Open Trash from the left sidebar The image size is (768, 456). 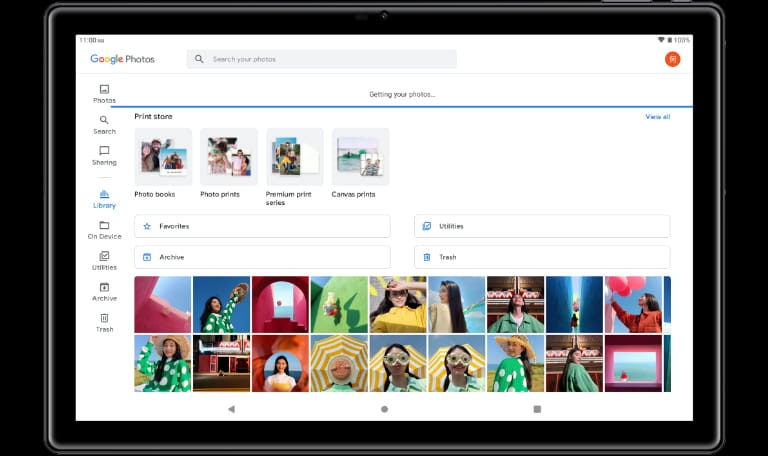[x=104, y=322]
